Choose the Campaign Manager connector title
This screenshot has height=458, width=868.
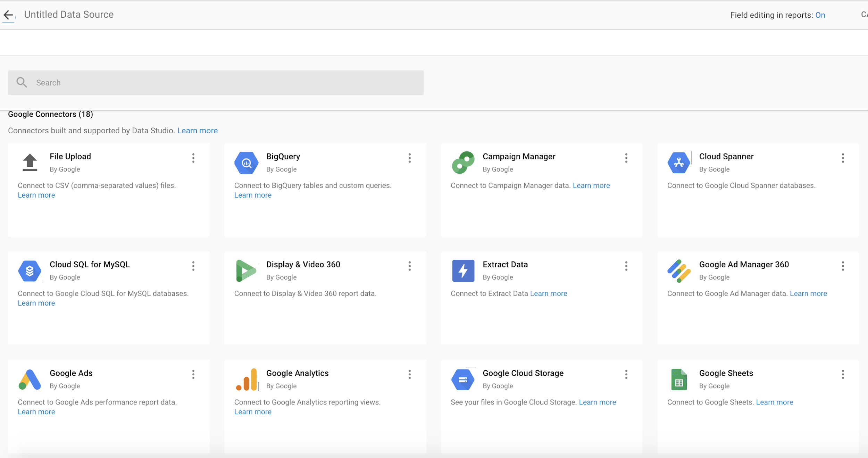[x=519, y=157]
